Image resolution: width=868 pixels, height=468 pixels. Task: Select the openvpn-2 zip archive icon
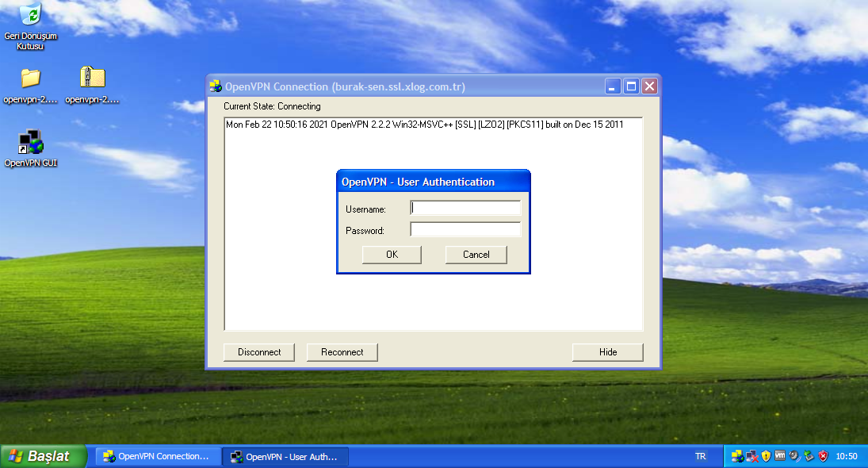[x=93, y=86]
